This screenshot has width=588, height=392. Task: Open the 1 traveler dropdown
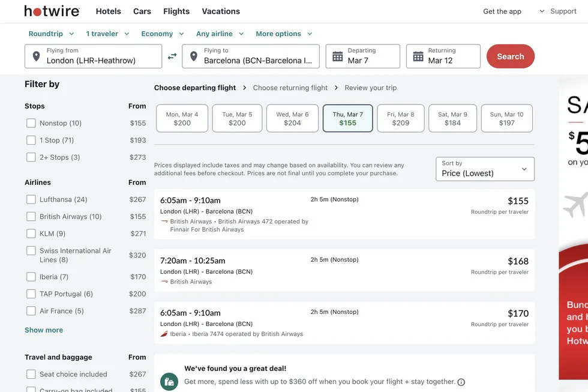click(107, 34)
